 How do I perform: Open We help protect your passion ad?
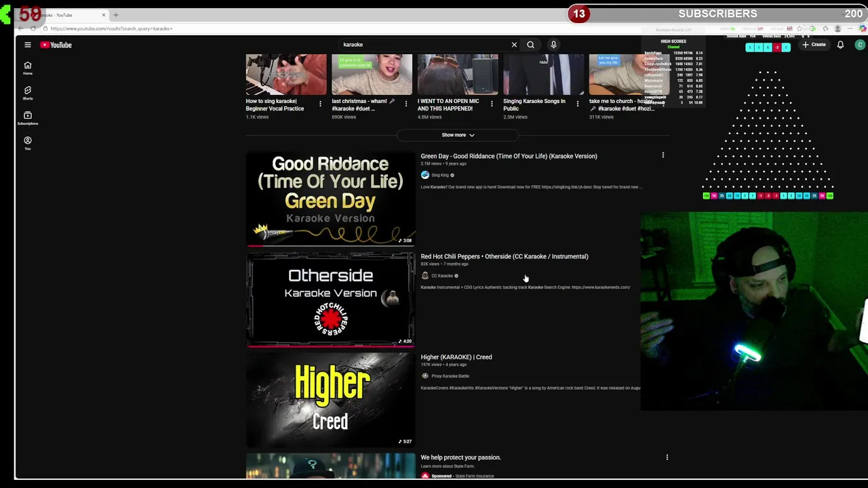click(460, 457)
